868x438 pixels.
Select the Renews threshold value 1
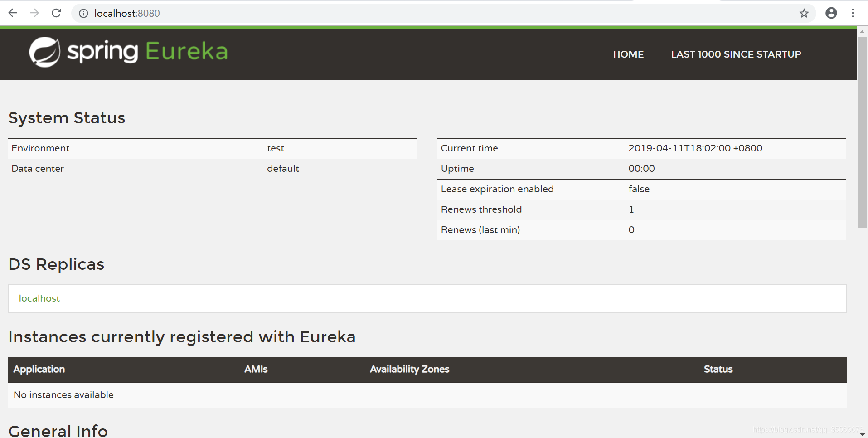click(x=631, y=209)
